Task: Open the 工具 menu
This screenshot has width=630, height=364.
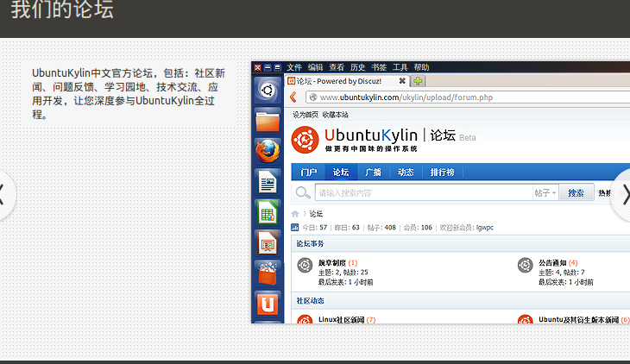Action: pos(400,67)
